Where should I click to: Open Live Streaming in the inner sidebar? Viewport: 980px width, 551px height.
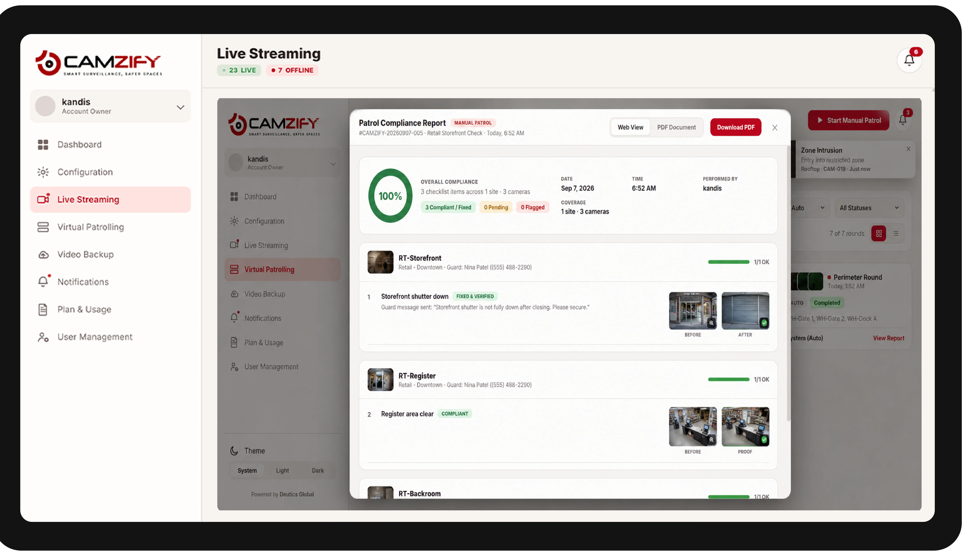tap(282, 245)
